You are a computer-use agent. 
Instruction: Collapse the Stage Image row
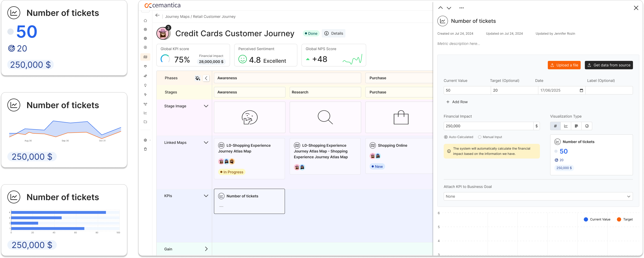(x=206, y=106)
